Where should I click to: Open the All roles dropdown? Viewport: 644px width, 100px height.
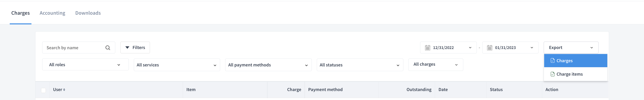(x=85, y=65)
